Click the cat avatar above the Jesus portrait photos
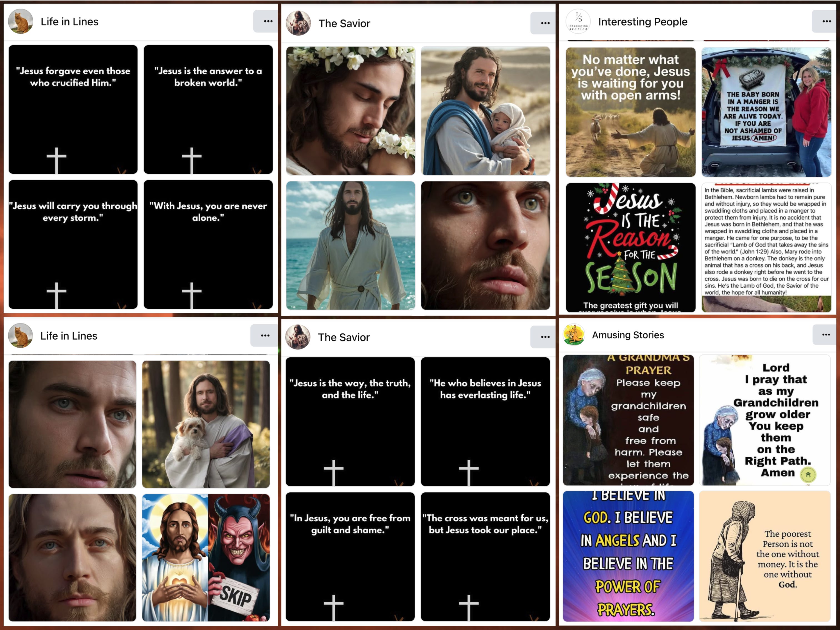840x630 pixels. pos(21,335)
